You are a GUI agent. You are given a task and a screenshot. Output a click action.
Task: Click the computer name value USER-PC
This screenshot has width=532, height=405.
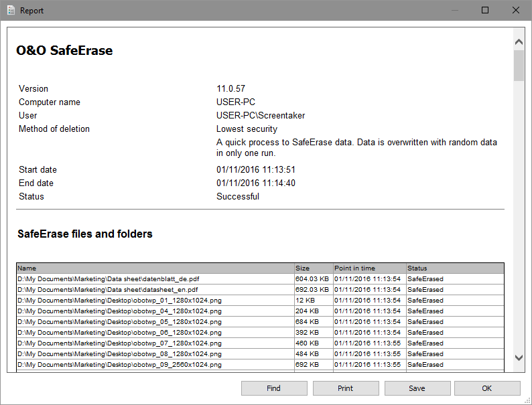[236, 102]
